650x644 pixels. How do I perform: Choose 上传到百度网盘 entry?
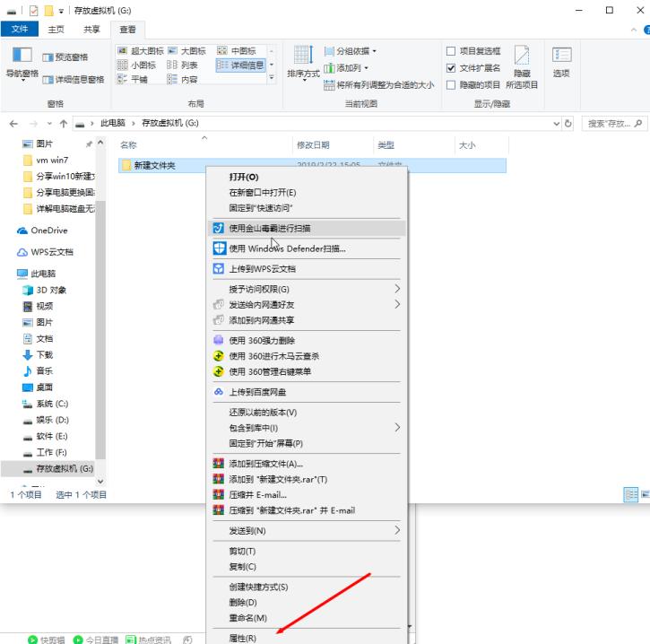(307, 392)
